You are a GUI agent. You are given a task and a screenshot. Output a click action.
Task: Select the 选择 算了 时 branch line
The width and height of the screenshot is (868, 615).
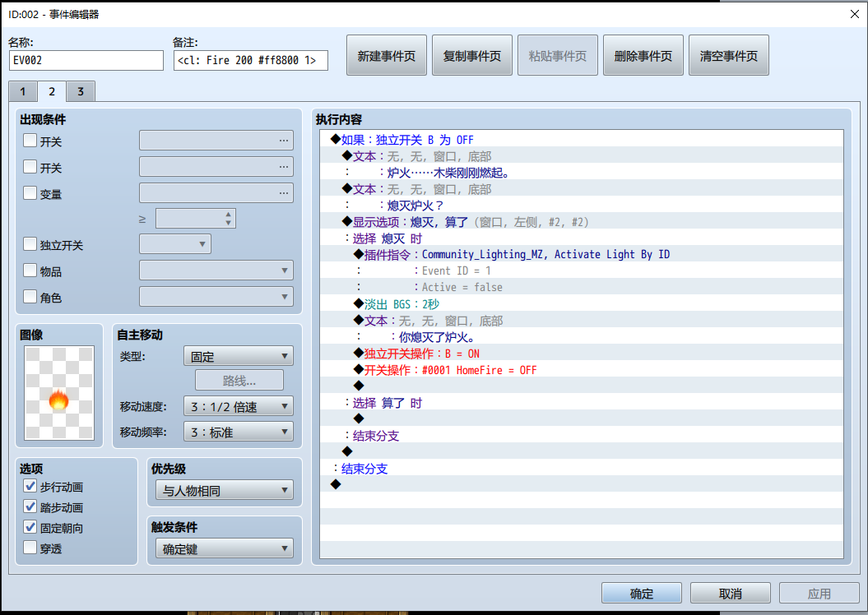[x=581, y=403]
